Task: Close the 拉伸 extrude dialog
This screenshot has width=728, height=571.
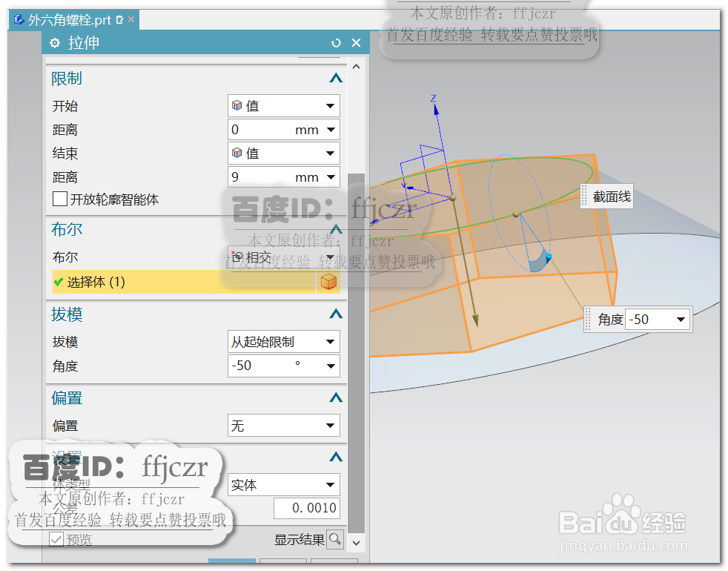Action: pos(356,43)
